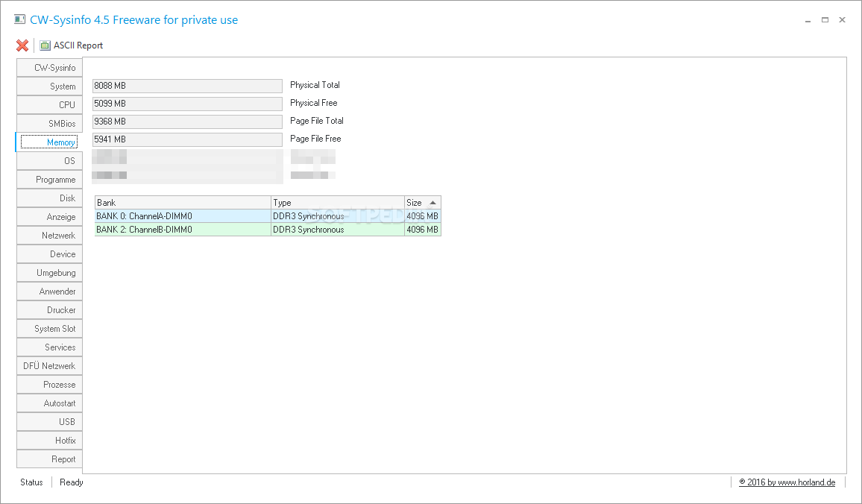Viewport: 862px width, 504px height.
Task: Select row BANK 2: ChannelB-DIMM0
Action: click(x=268, y=230)
